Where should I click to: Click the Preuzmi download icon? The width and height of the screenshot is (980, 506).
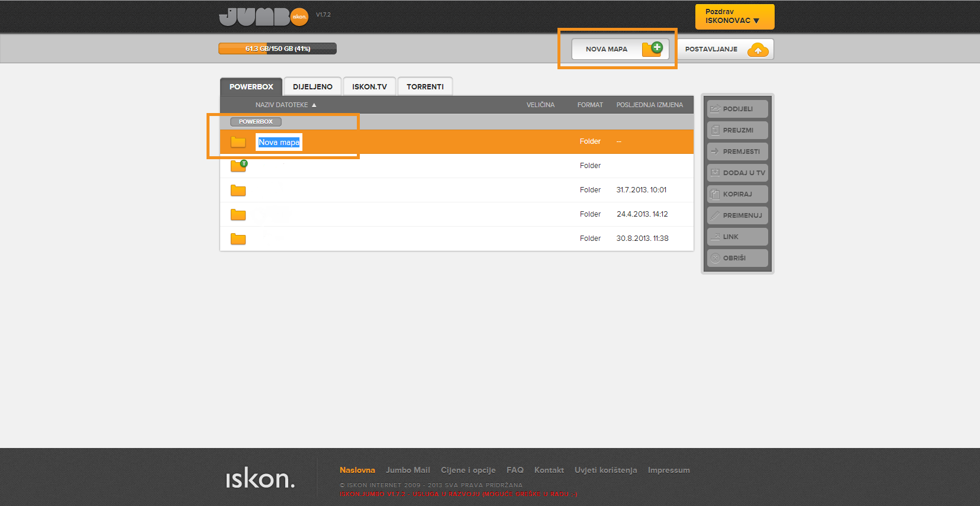[x=715, y=130]
